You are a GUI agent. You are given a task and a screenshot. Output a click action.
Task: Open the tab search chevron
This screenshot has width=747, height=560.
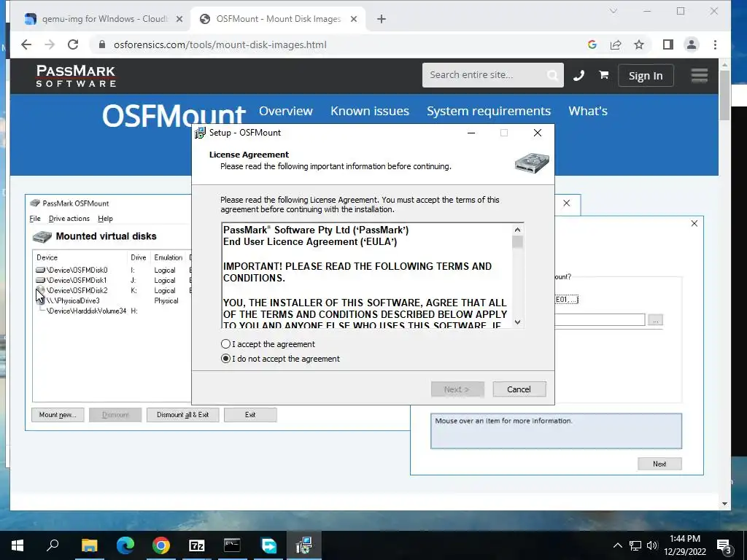pos(614,11)
